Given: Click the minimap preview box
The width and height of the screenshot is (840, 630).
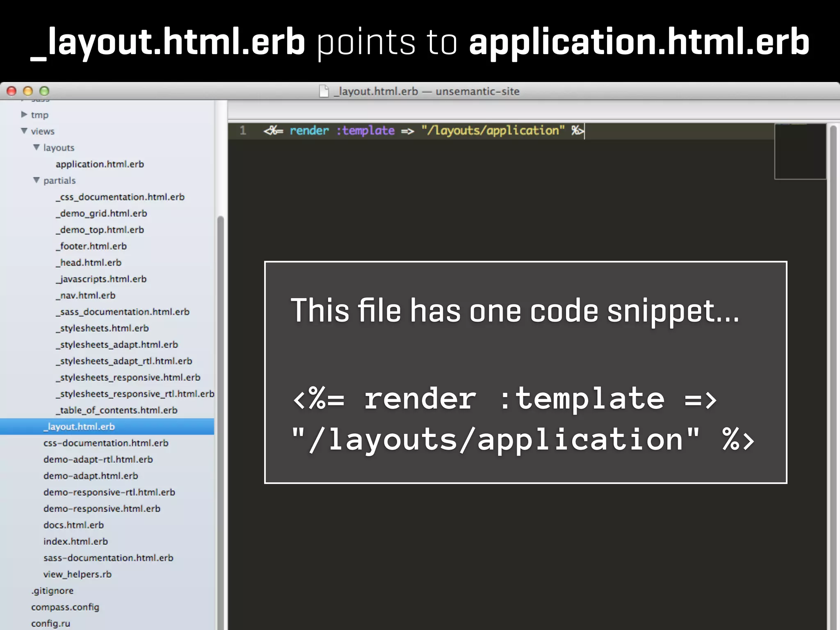Looking at the screenshot, I should tap(800, 152).
